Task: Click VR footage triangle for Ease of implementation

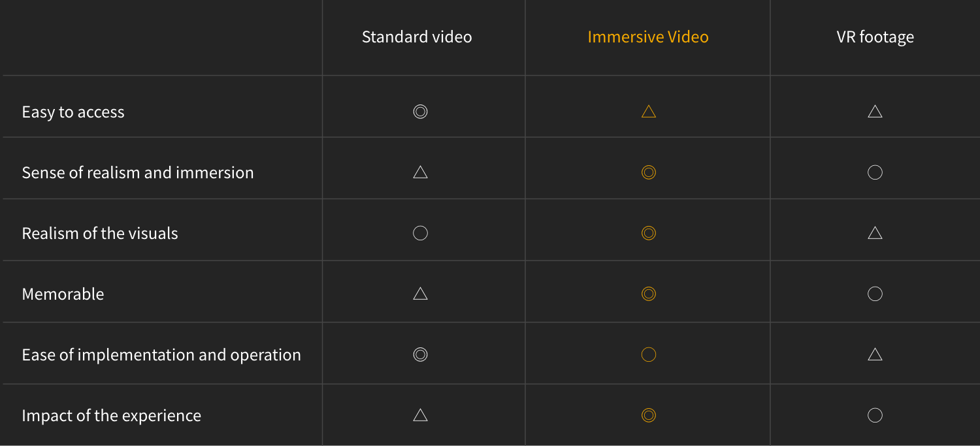Action: pyautogui.click(x=875, y=354)
